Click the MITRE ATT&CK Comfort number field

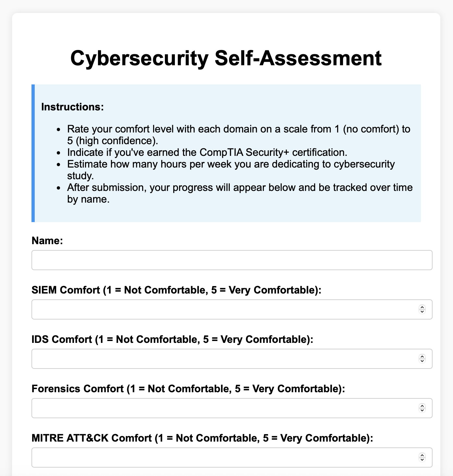224,457
